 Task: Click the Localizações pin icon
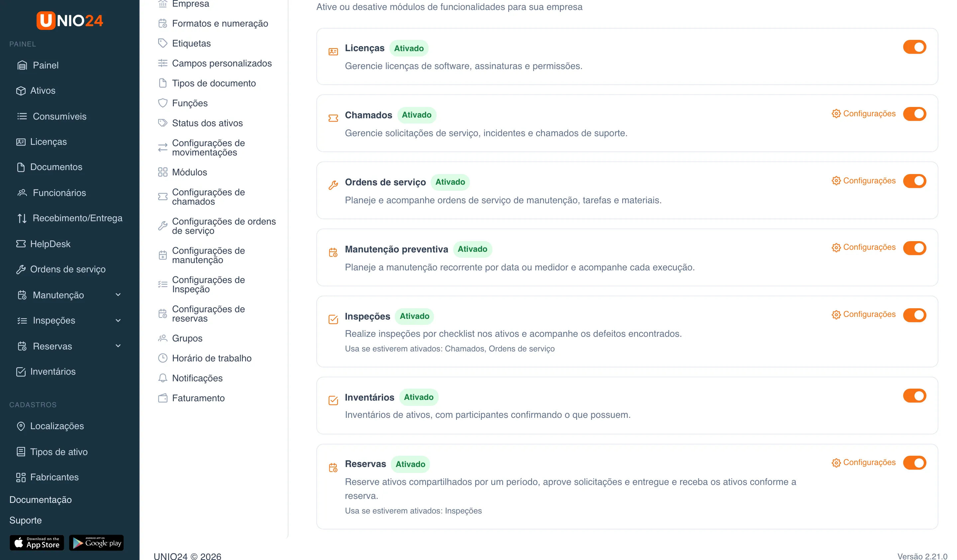pyautogui.click(x=21, y=426)
